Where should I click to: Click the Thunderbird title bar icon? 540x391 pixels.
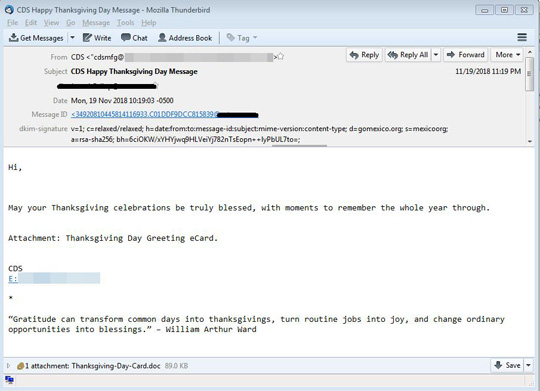pos(9,10)
